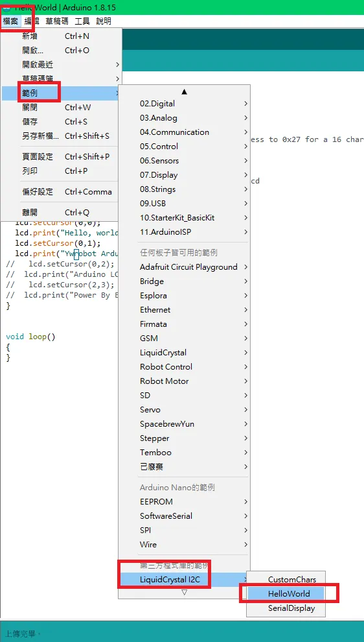Choose 離開 Ctrl+Q menu entry

coord(60,212)
